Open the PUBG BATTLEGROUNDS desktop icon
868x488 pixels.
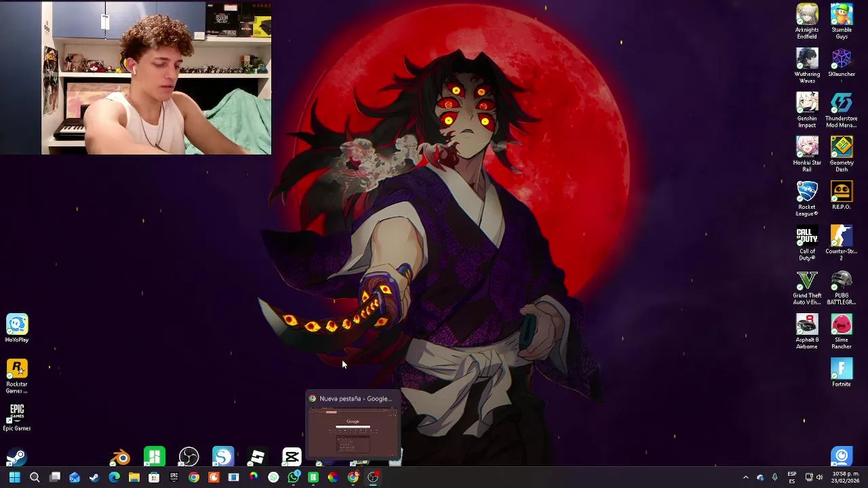pos(842,287)
